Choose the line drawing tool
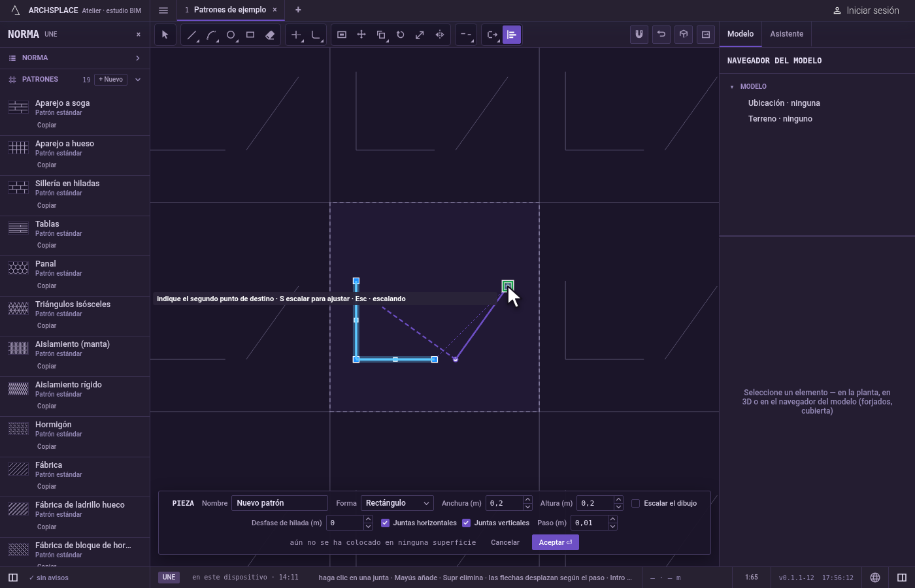The image size is (915, 588). tap(191, 35)
